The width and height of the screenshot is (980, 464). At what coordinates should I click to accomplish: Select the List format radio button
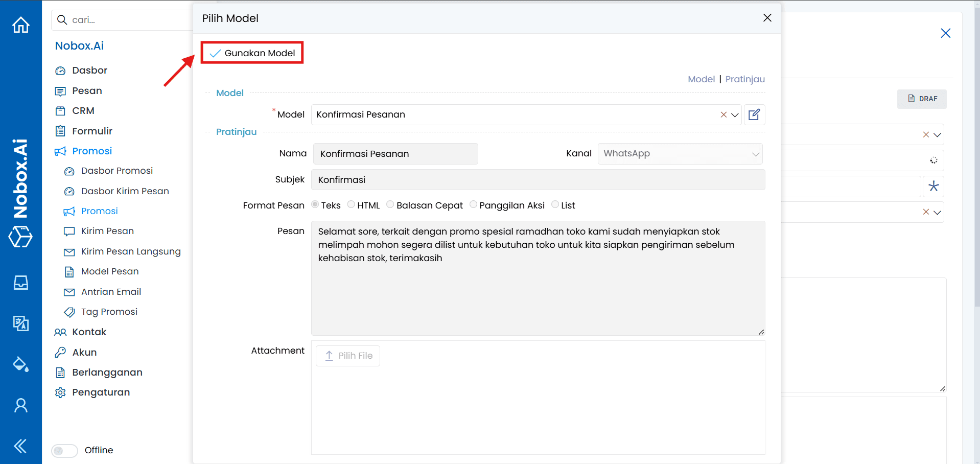(x=555, y=204)
